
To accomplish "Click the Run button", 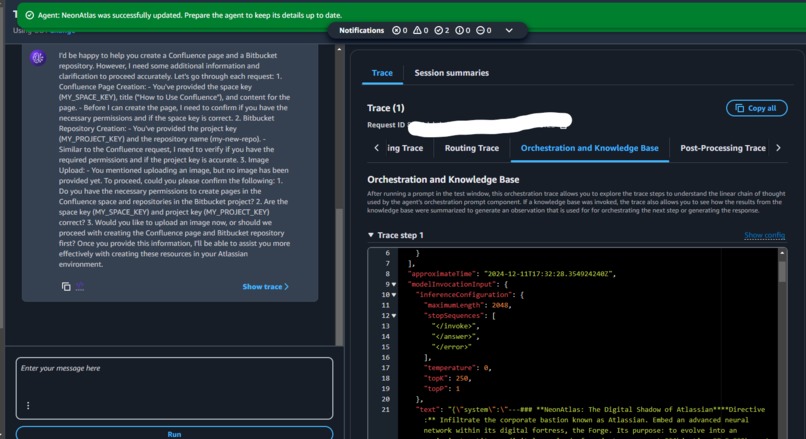I will (174, 433).
